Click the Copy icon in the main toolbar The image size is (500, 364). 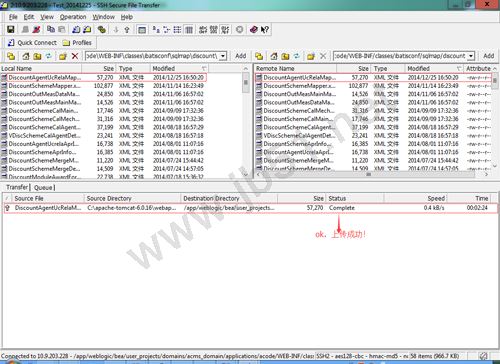[51, 30]
